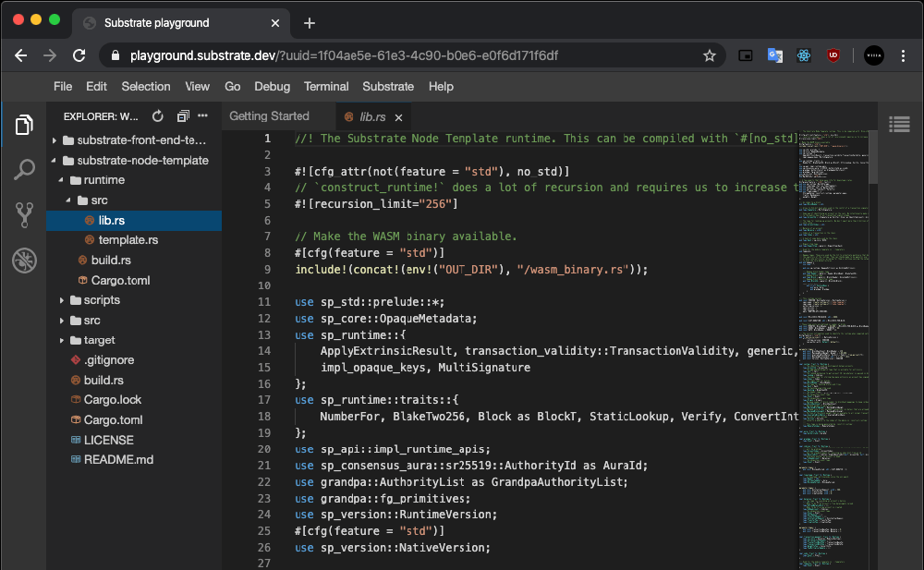Open the File menu

point(63,87)
